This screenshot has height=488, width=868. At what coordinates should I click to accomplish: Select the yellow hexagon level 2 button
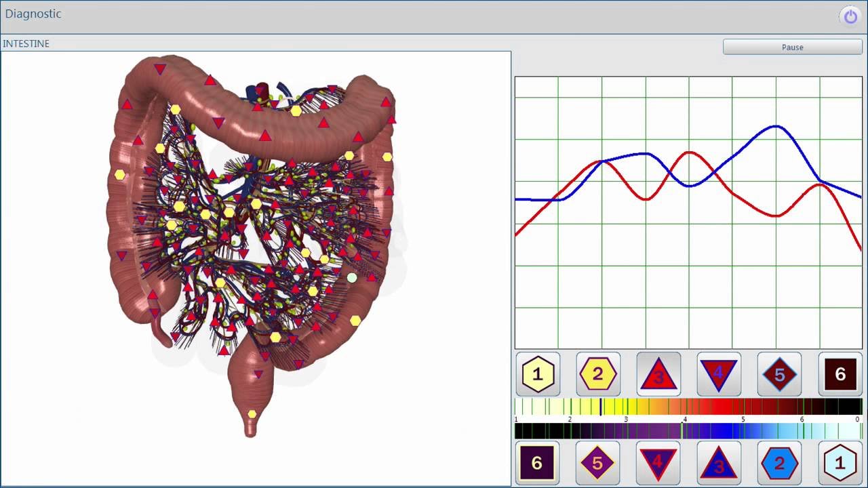click(x=598, y=374)
